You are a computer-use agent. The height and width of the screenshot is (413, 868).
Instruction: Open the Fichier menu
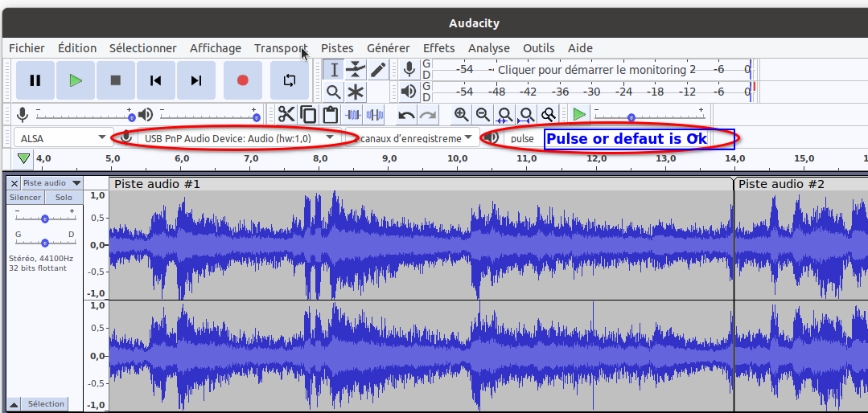tap(27, 48)
